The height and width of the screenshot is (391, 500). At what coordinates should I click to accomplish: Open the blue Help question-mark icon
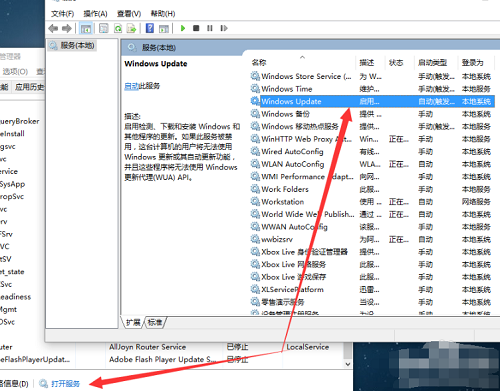(150, 28)
